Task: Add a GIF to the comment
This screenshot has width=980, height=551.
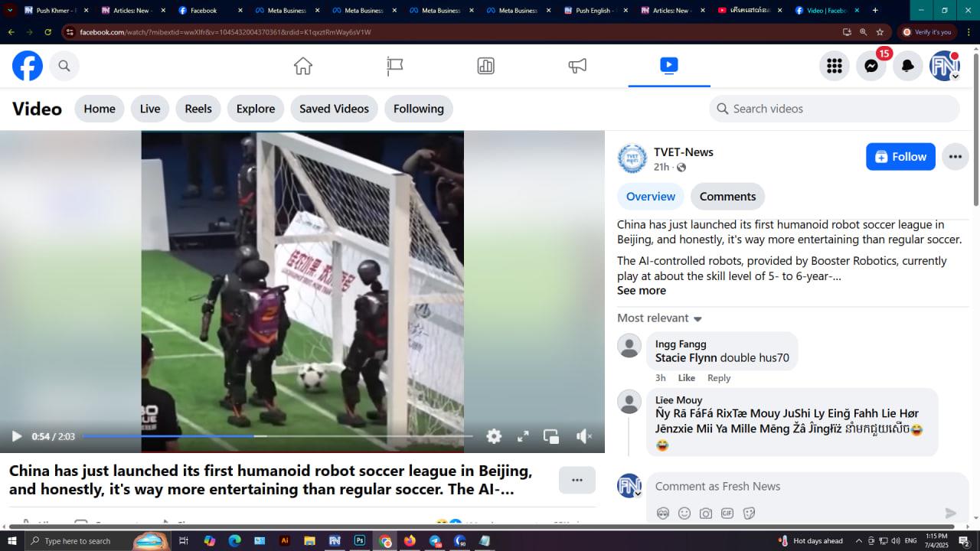Action: (x=727, y=513)
